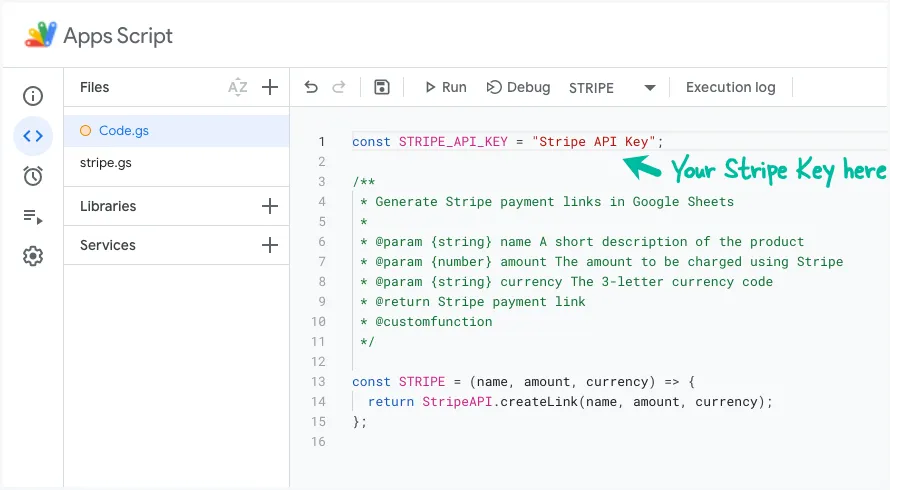
Task: Open the Overview info icon in sidebar
Action: coord(33,95)
